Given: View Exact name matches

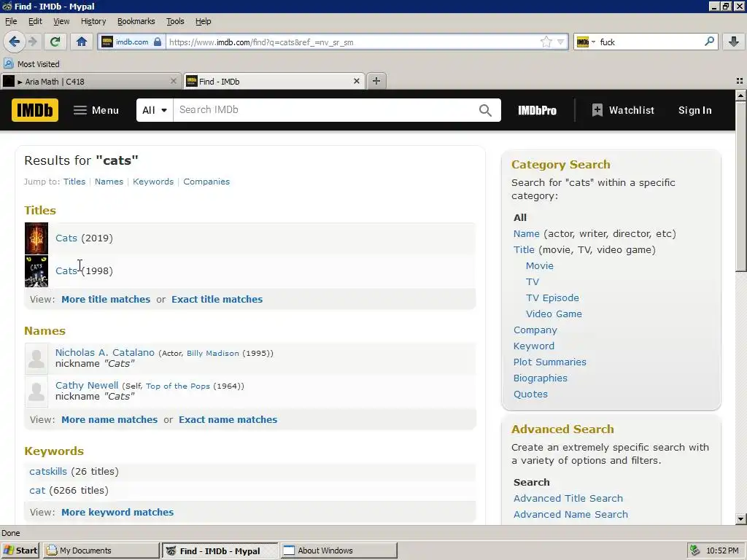Looking at the screenshot, I should (228, 419).
